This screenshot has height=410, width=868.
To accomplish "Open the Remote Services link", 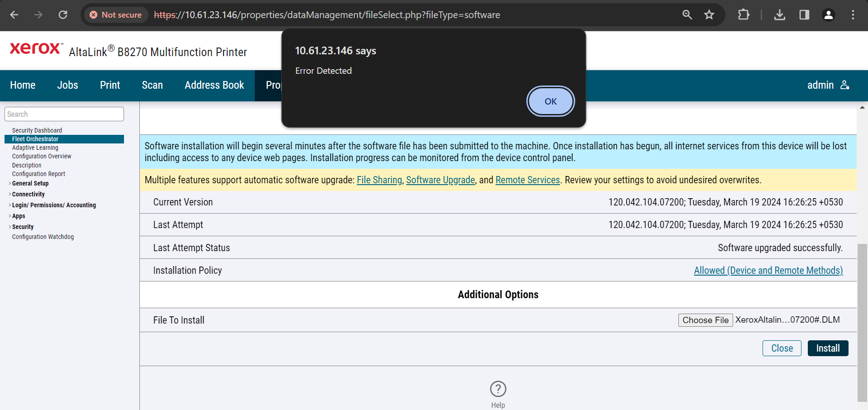I will tap(527, 180).
